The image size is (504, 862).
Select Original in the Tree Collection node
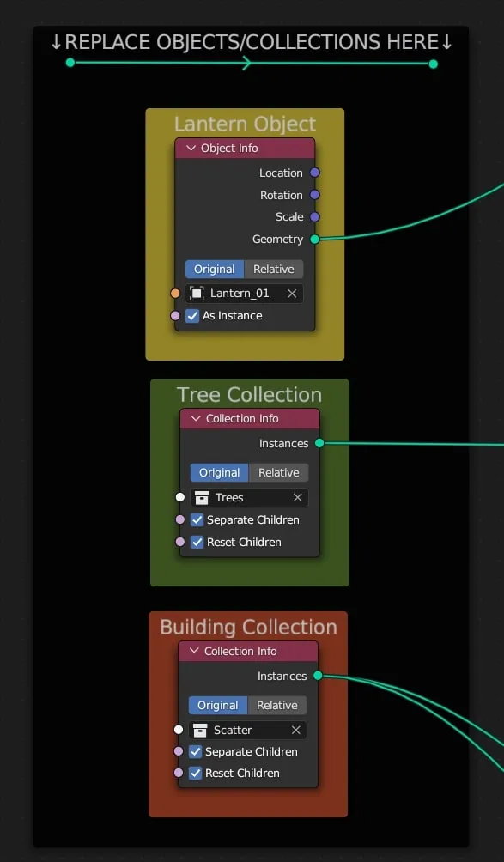tap(219, 473)
